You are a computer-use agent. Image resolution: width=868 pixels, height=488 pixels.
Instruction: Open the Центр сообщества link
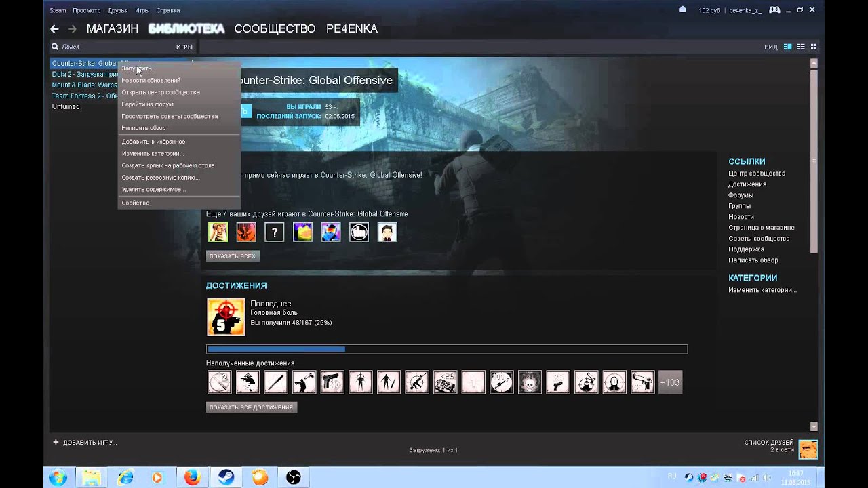pos(757,174)
